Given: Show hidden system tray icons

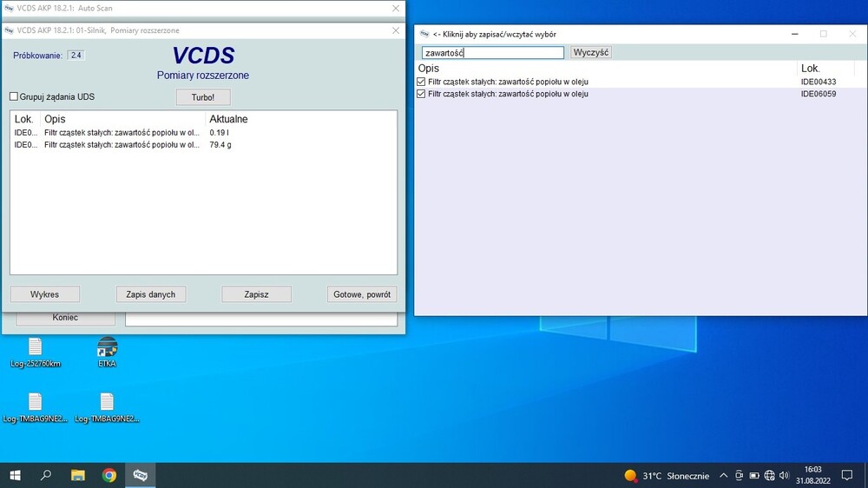Looking at the screenshot, I should point(723,476).
